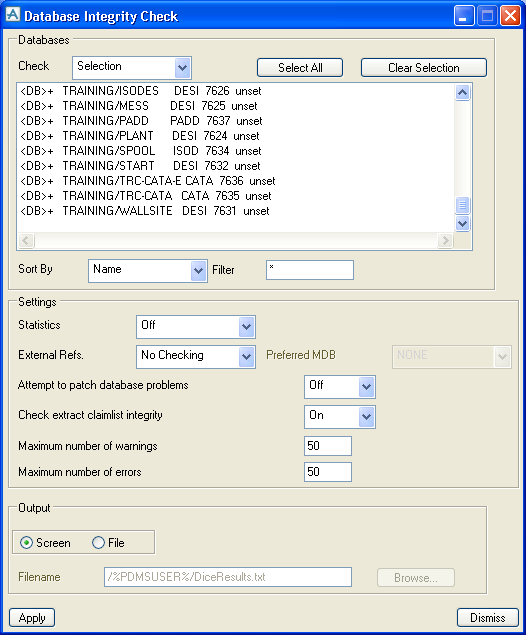Dismiss the Database Integrity Check dialog
Image resolution: width=526 pixels, height=635 pixels.
coord(488,618)
